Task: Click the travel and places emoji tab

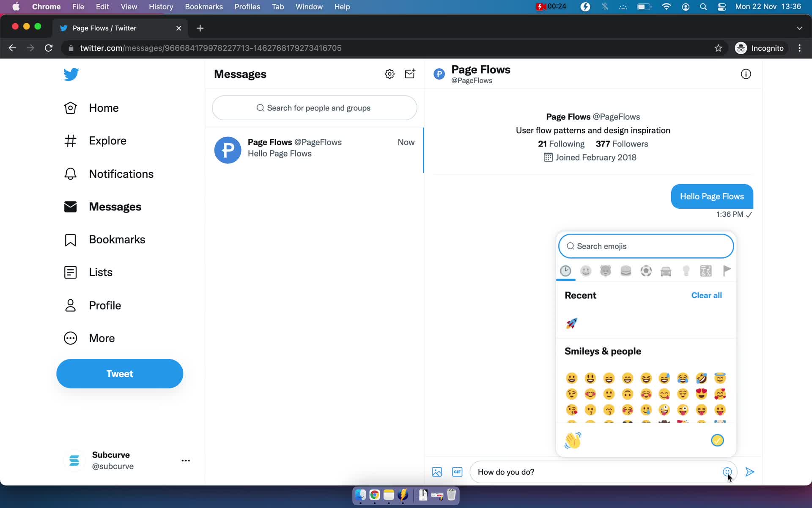Action: pos(666,271)
